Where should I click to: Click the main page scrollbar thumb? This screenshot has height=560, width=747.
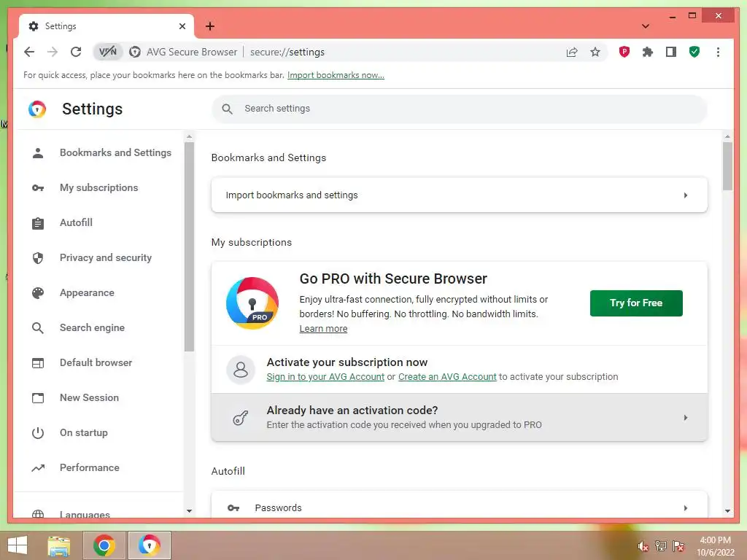727,166
